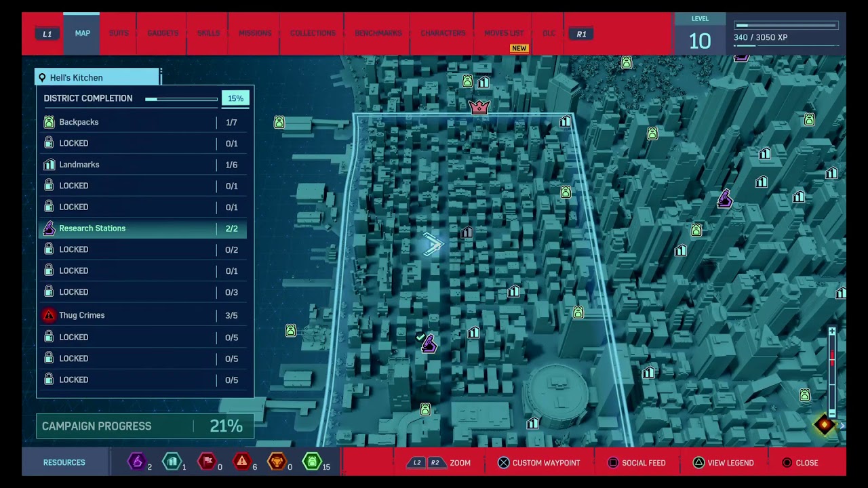This screenshot has width=868, height=488.
Task: Click the challenge token resource icon
Action: coord(277,462)
